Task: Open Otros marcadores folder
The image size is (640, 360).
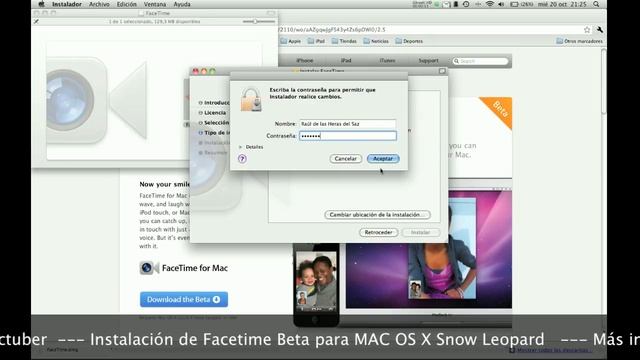Action: pos(579,41)
